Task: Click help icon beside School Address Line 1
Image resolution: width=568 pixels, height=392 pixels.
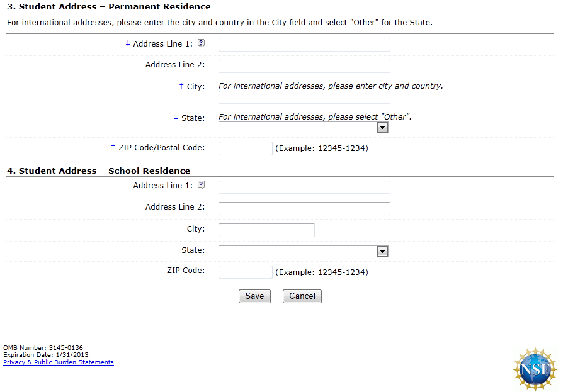Action: [x=202, y=185]
